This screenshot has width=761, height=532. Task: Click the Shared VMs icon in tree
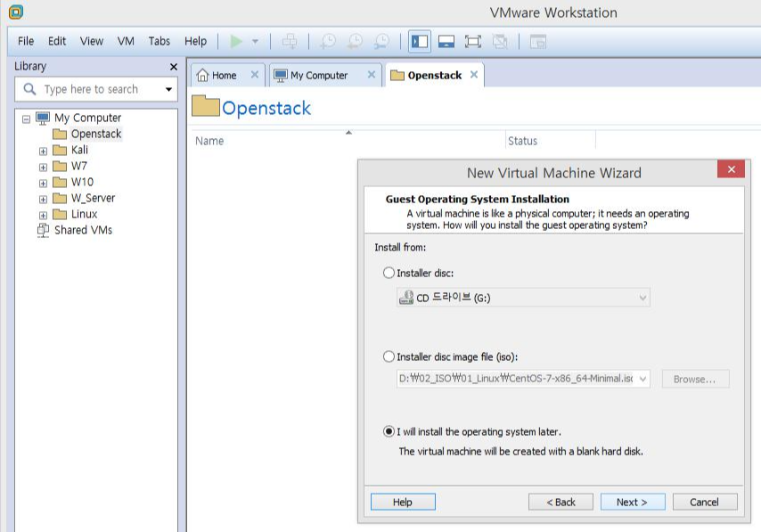43,230
